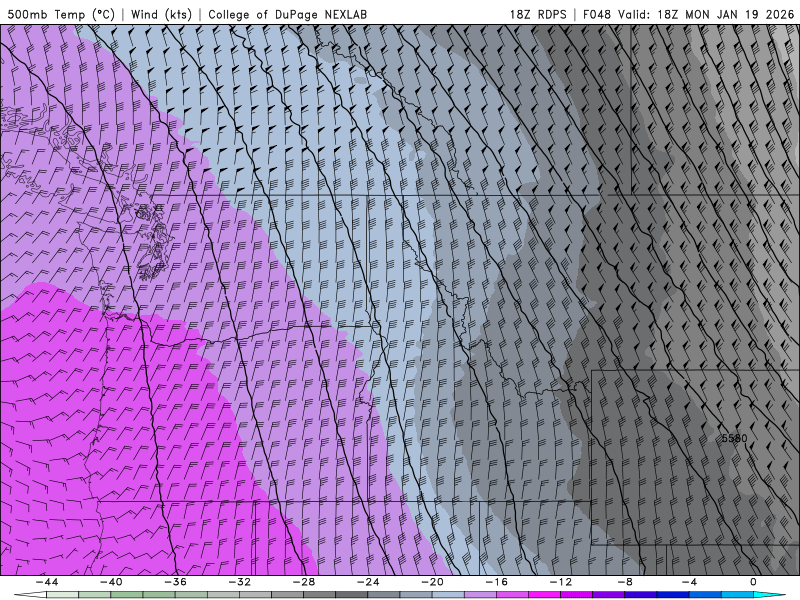Image resolution: width=800 pixels, height=600 pixels.
Task: Click the -24 colorbar tick label
Action: (368, 582)
